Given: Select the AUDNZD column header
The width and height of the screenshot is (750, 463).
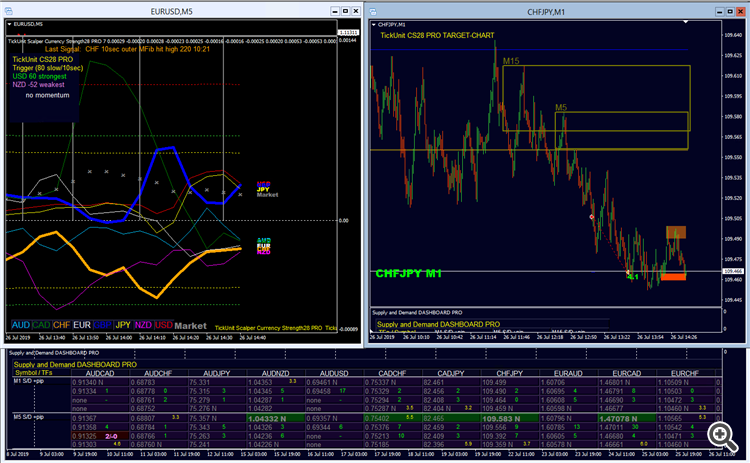Looking at the screenshot, I should [276, 373].
